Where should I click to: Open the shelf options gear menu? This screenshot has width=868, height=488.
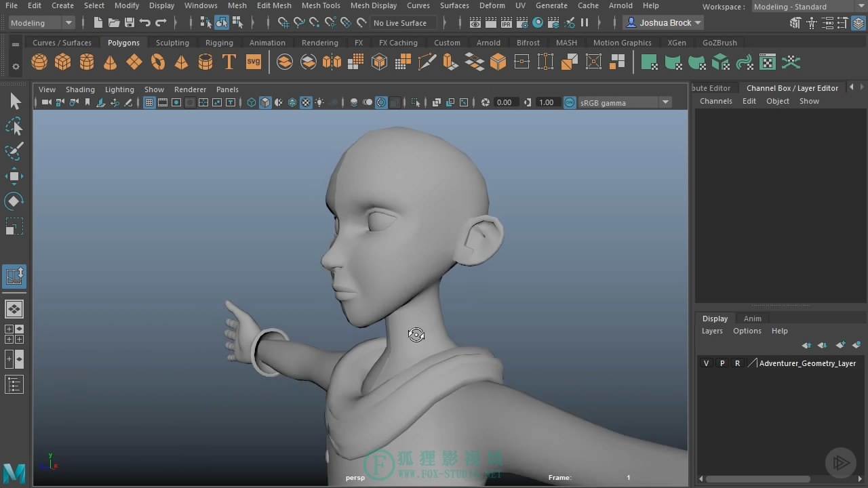coord(15,66)
